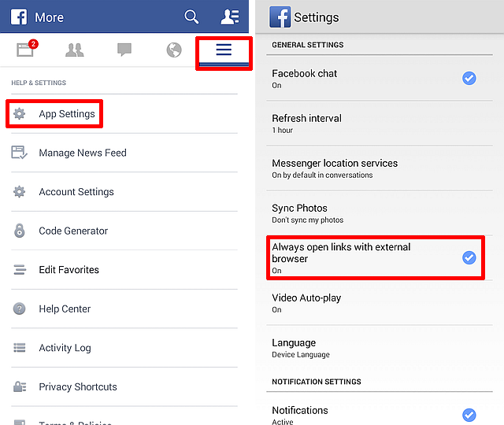Viewport: 504px width, 425px height.
Task: Click the Edit Favorites lines icon
Action: pyautogui.click(x=20, y=269)
